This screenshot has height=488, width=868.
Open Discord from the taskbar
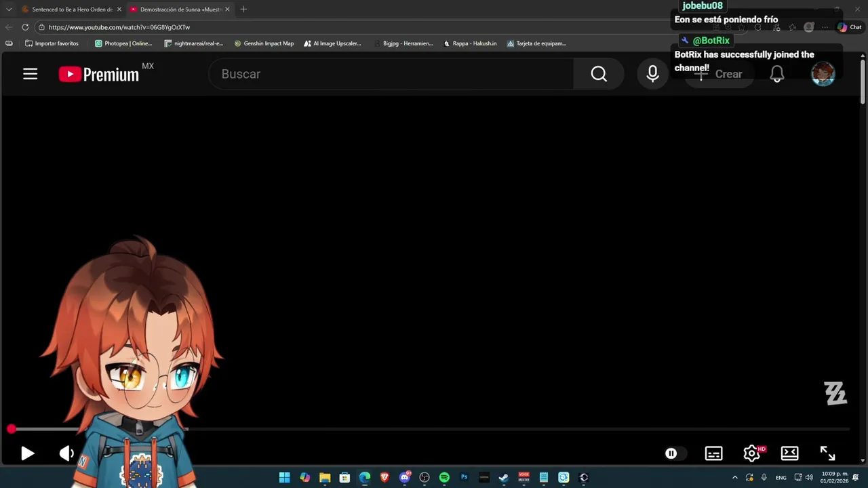click(405, 477)
